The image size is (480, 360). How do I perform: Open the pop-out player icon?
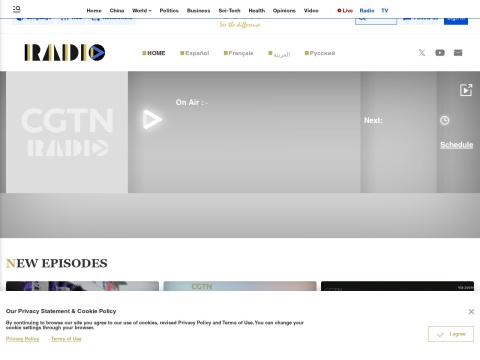point(466,90)
